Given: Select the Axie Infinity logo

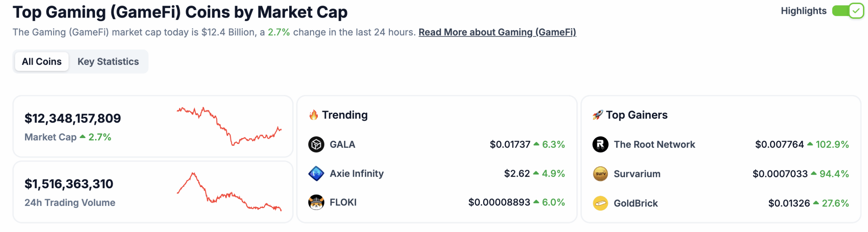Looking at the screenshot, I should tap(316, 173).
